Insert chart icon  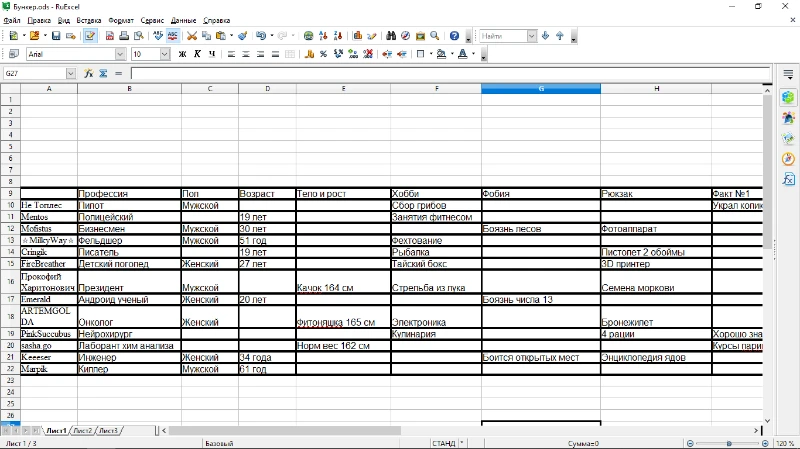(x=358, y=36)
